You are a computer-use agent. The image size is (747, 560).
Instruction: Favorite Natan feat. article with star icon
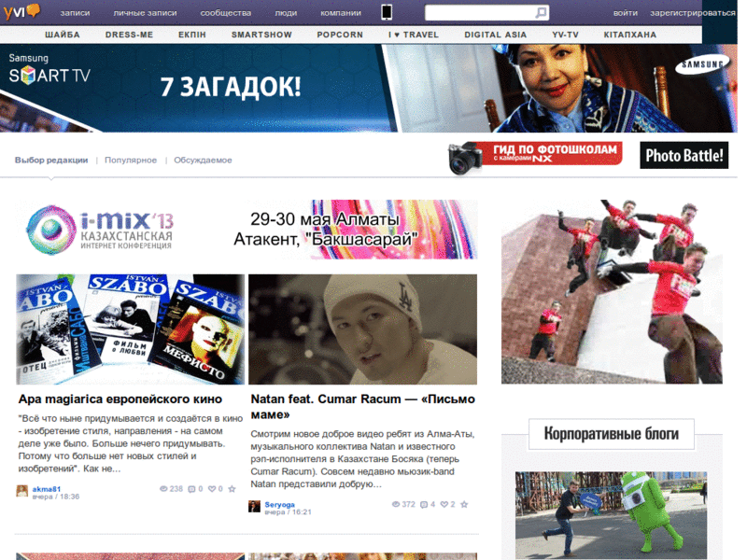[464, 504]
